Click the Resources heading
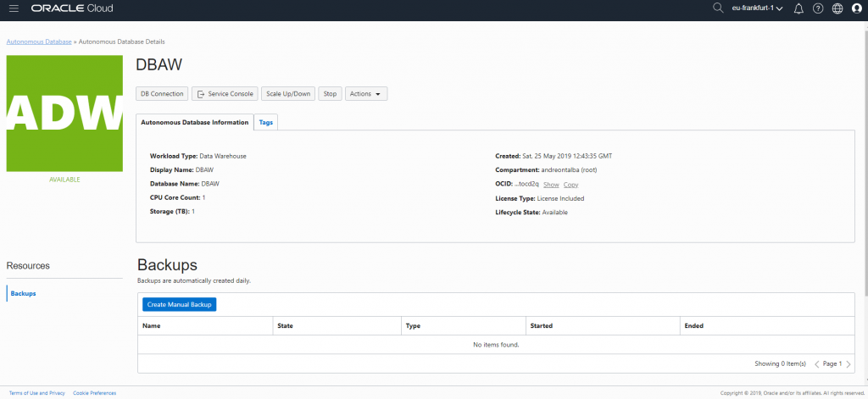 [28, 266]
